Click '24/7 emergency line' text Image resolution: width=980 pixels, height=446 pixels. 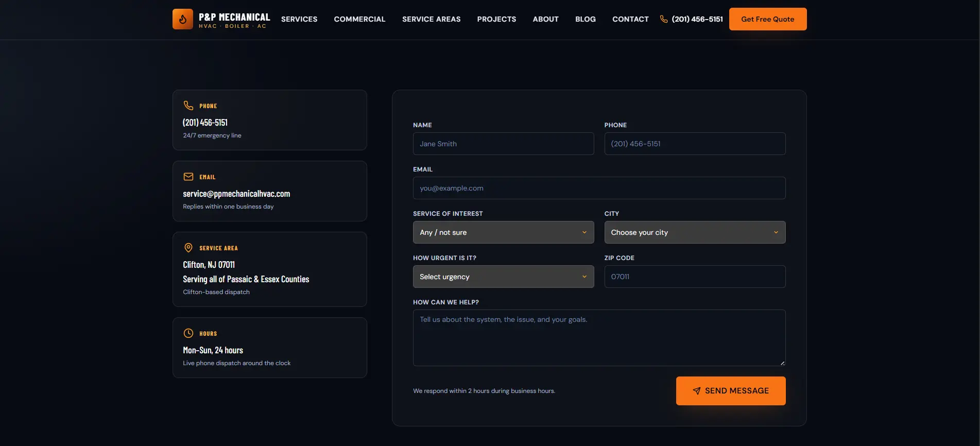coord(212,135)
